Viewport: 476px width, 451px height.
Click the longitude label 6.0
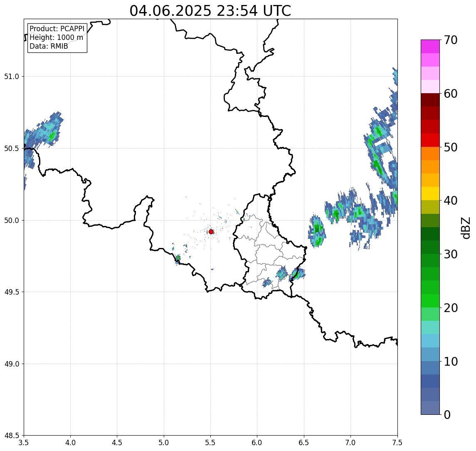point(257,443)
